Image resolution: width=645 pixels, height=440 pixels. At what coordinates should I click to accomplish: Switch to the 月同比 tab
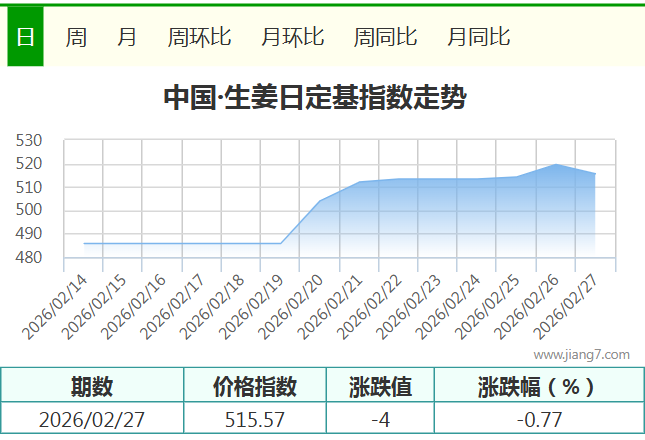[x=478, y=38]
